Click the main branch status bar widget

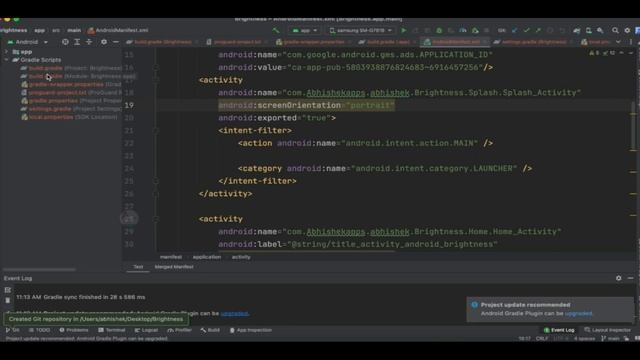pyautogui.click(x=610, y=339)
